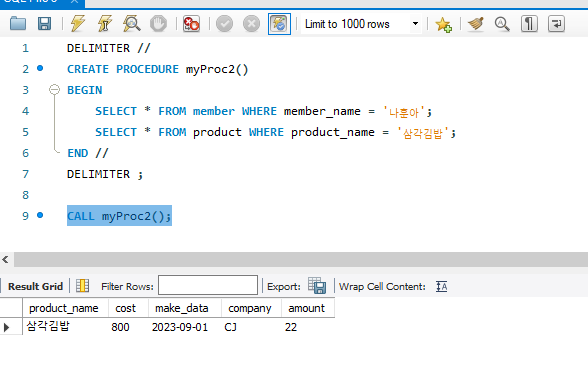This screenshot has width=588, height=369.
Task: Select the 2023-09-01 date cell
Action: pos(185,327)
